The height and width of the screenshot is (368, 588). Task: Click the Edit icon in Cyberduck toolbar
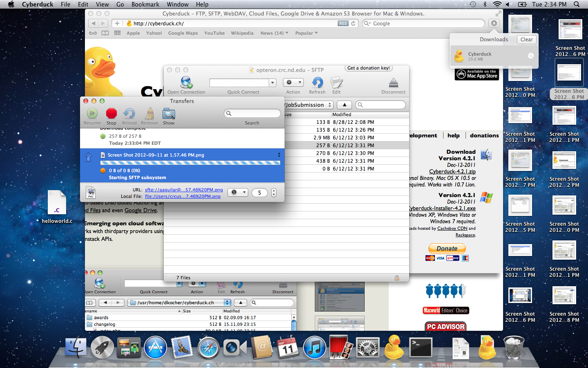336,83
